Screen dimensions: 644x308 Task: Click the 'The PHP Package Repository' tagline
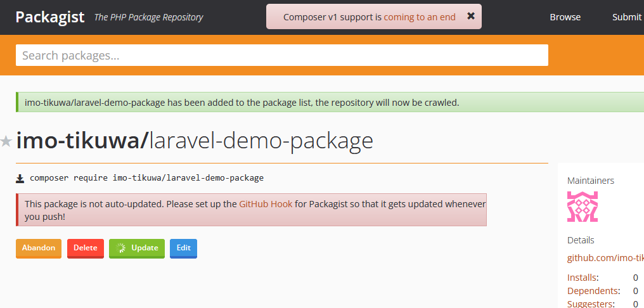pos(149,17)
